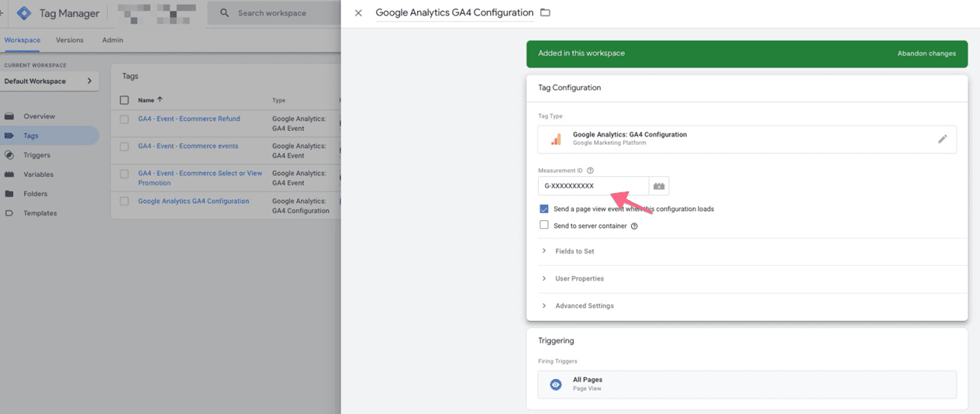
Task: Open the variable picker next to Measurement ID
Action: point(659,186)
